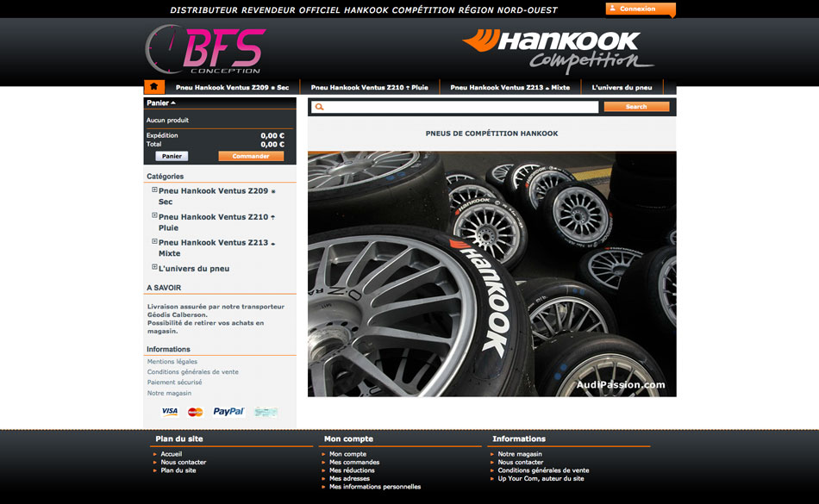Open Mes commandes footer link

point(354,463)
